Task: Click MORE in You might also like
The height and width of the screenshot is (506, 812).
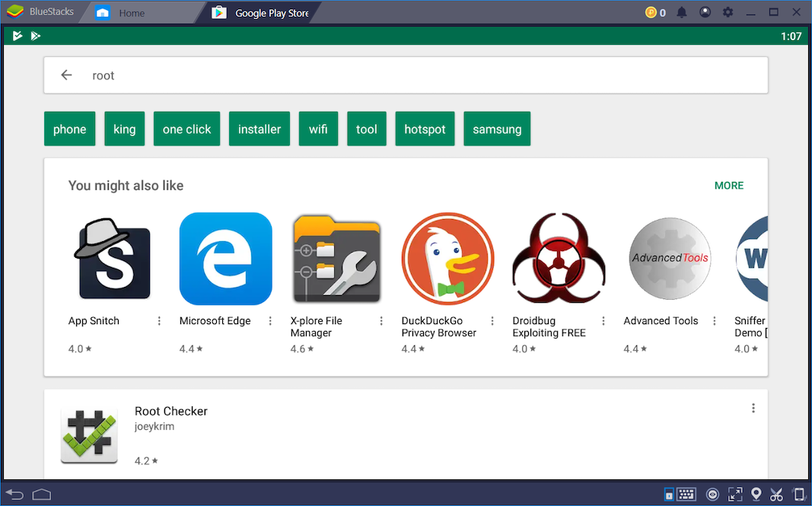Action: click(x=729, y=186)
